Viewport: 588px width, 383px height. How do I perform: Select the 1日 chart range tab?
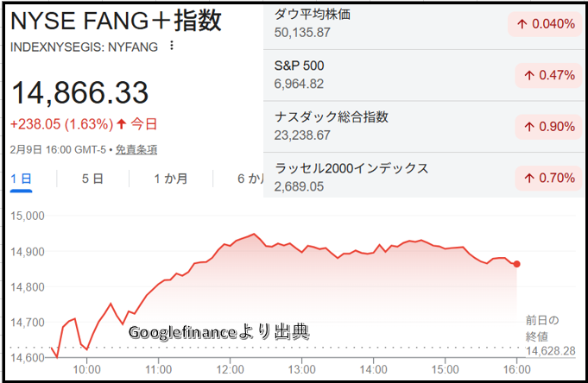coord(22,179)
